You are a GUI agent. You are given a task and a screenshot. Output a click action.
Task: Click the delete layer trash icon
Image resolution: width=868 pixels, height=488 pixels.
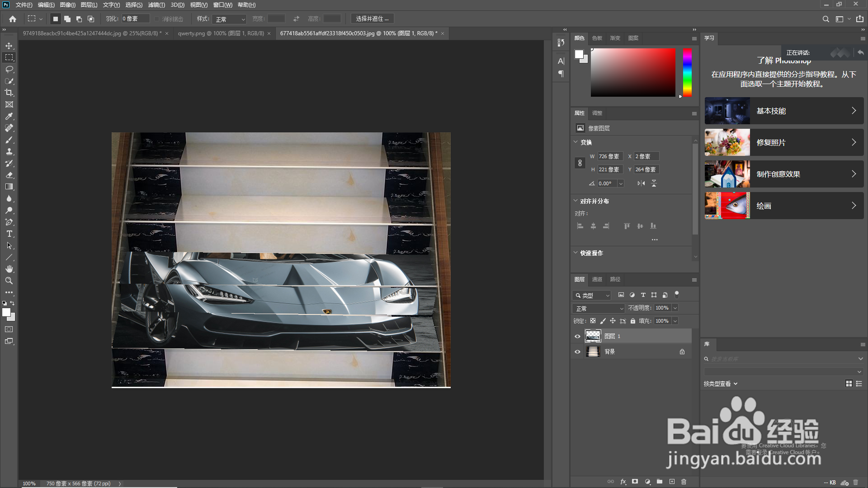[684, 482]
